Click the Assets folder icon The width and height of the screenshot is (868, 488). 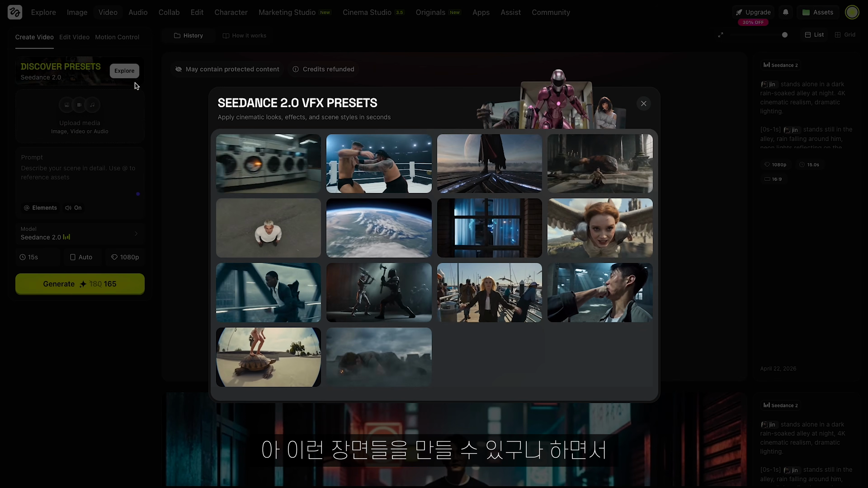click(x=806, y=12)
